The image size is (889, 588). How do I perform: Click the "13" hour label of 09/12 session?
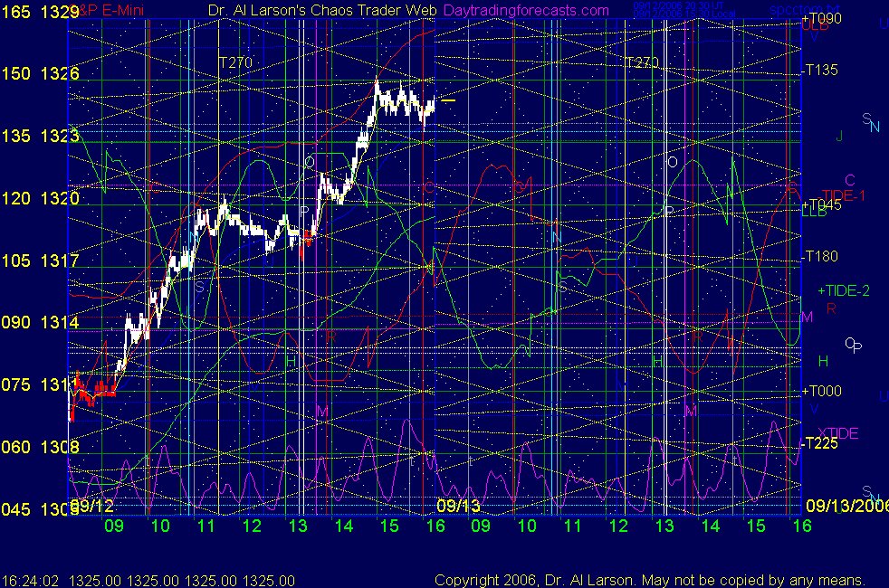(298, 526)
